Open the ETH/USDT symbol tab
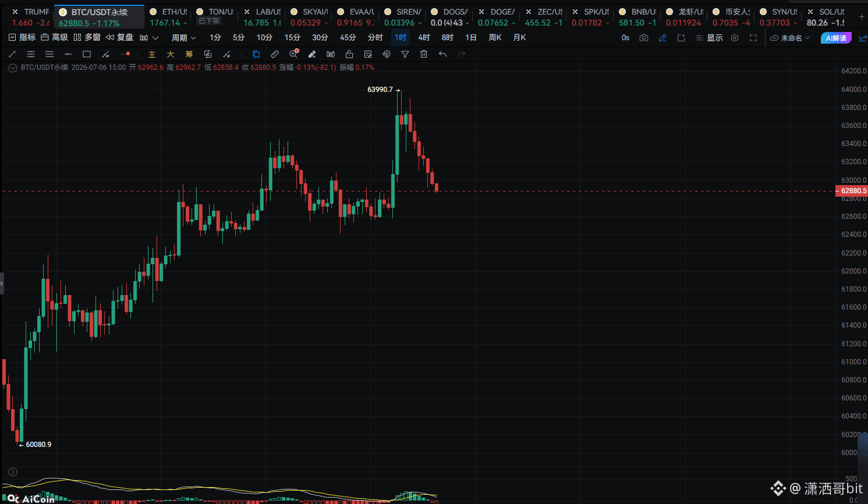 coord(168,17)
